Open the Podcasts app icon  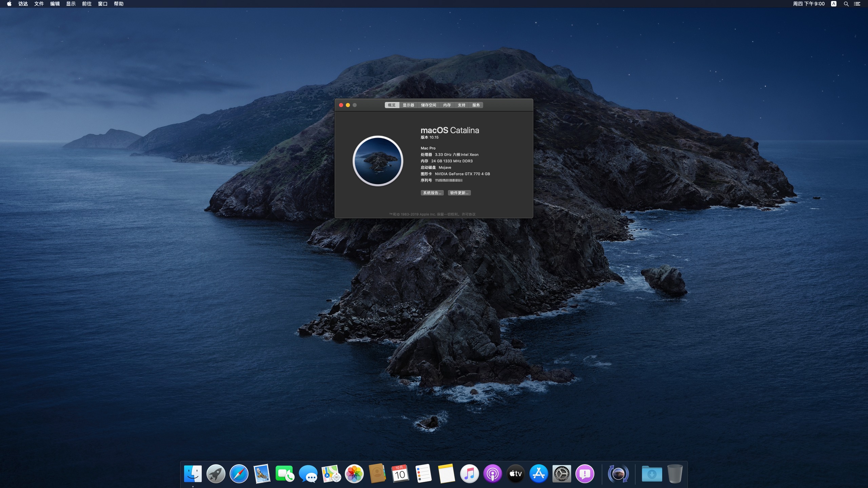click(492, 473)
